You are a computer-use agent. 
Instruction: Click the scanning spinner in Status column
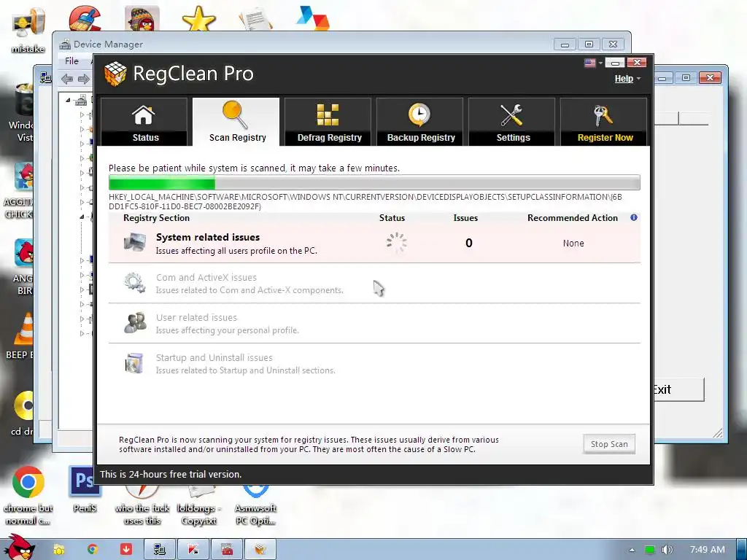(x=396, y=243)
